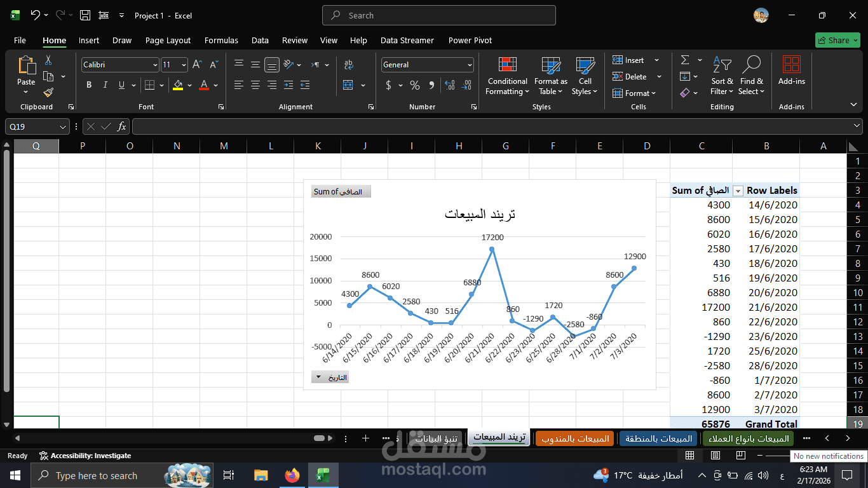Screen dimensions: 868x488
Task: Toggle Middle Align vertical alignment
Action: pos(255,65)
